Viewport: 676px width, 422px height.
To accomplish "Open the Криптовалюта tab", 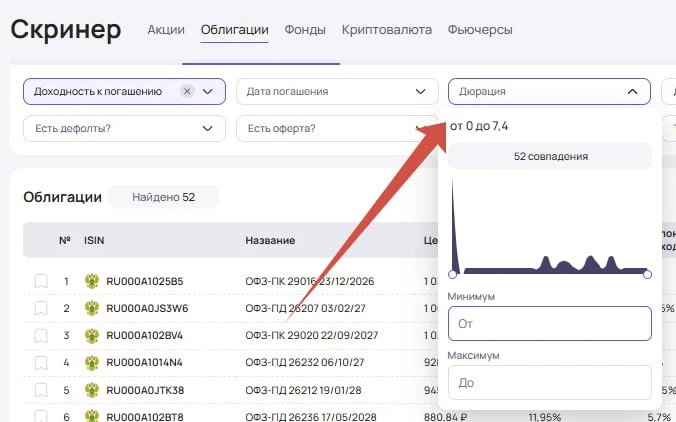I will pos(387,30).
